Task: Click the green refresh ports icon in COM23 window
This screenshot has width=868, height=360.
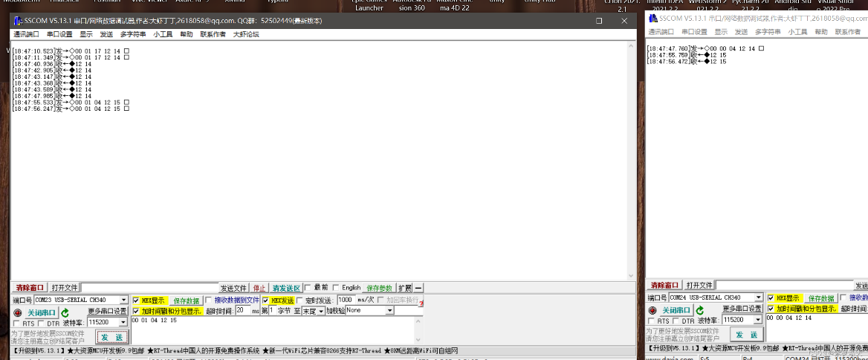Action: (65, 312)
